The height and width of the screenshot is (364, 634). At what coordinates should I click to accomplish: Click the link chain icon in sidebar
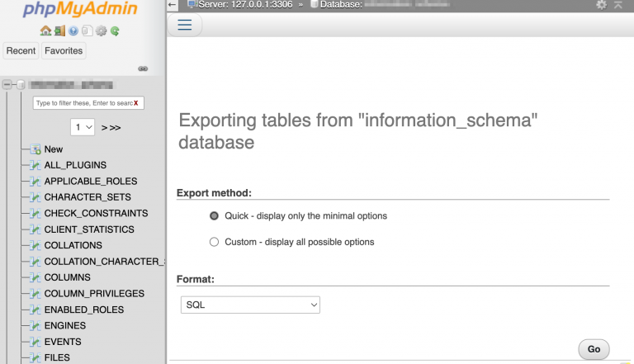(142, 69)
